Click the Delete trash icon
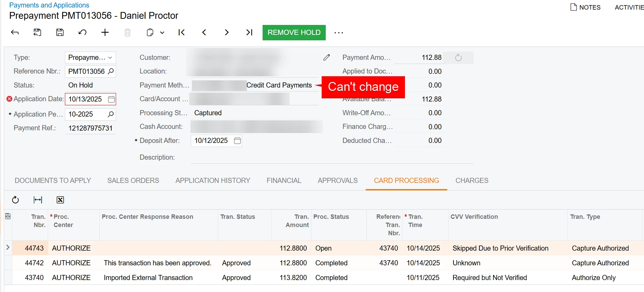 (x=127, y=32)
